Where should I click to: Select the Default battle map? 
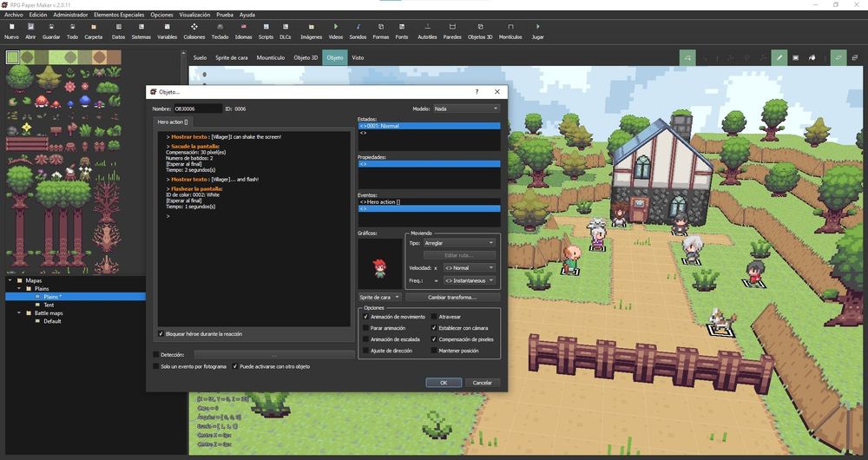pyautogui.click(x=52, y=321)
